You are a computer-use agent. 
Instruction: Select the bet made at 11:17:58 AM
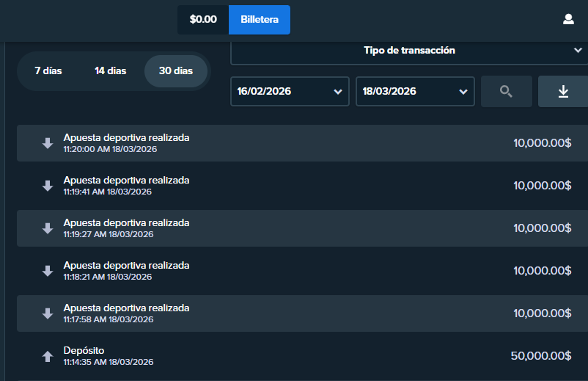[x=302, y=313]
